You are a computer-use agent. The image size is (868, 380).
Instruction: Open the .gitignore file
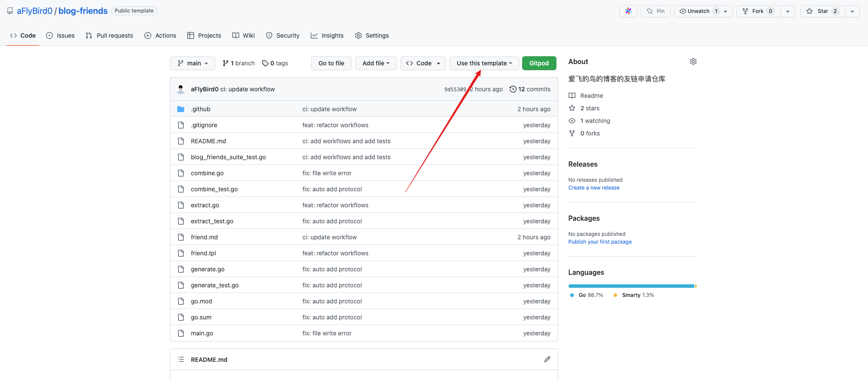(x=204, y=125)
